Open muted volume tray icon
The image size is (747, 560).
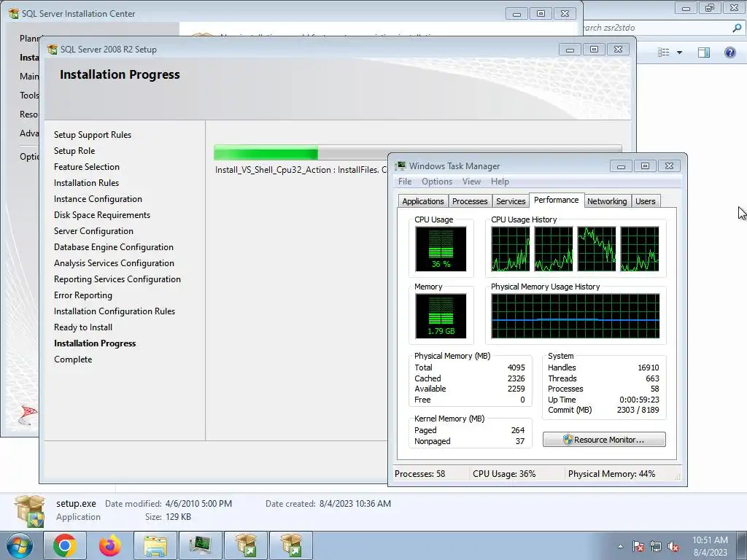(673, 546)
